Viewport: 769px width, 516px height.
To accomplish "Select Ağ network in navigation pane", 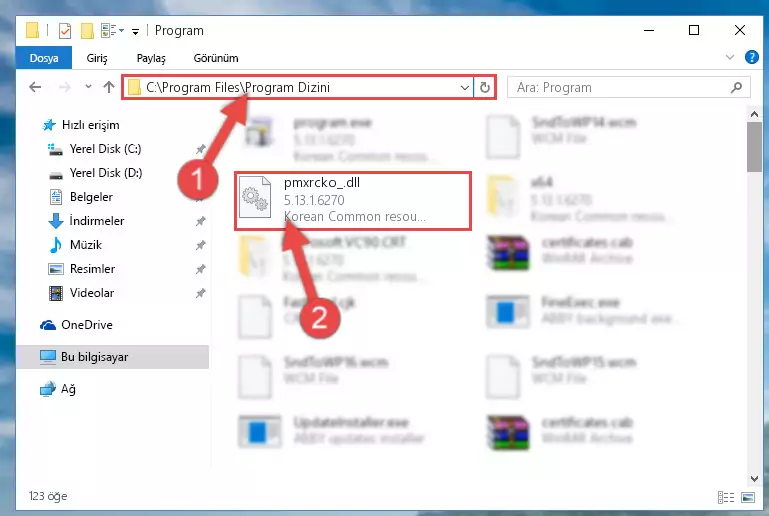I will [x=68, y=389].
